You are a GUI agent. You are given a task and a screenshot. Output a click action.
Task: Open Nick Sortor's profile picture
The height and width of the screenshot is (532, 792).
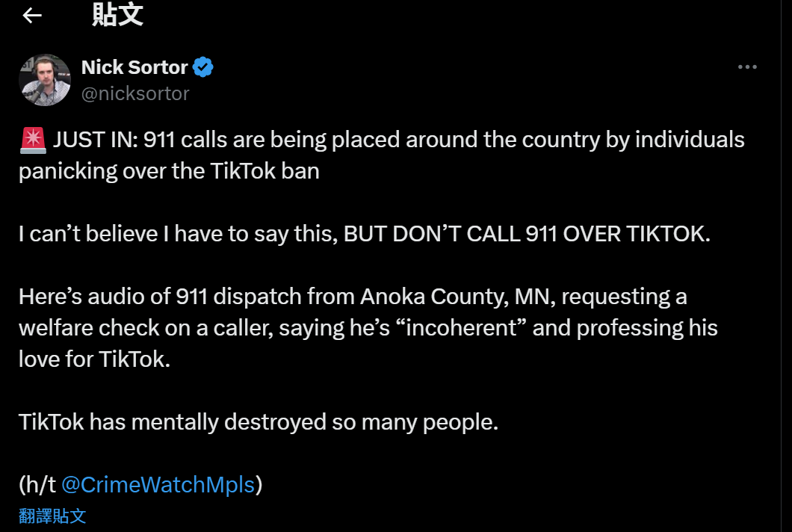click(45, 80)
